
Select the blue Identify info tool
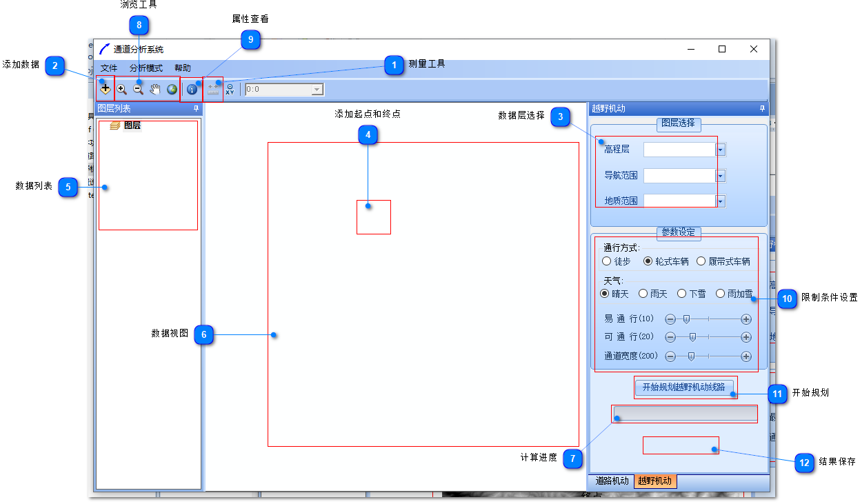[x=192, y=89]
